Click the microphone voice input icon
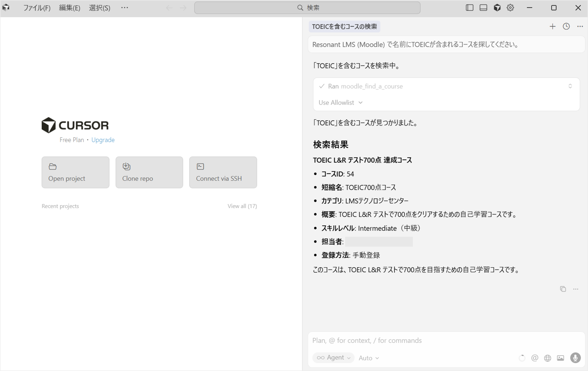 pos(575,358)
